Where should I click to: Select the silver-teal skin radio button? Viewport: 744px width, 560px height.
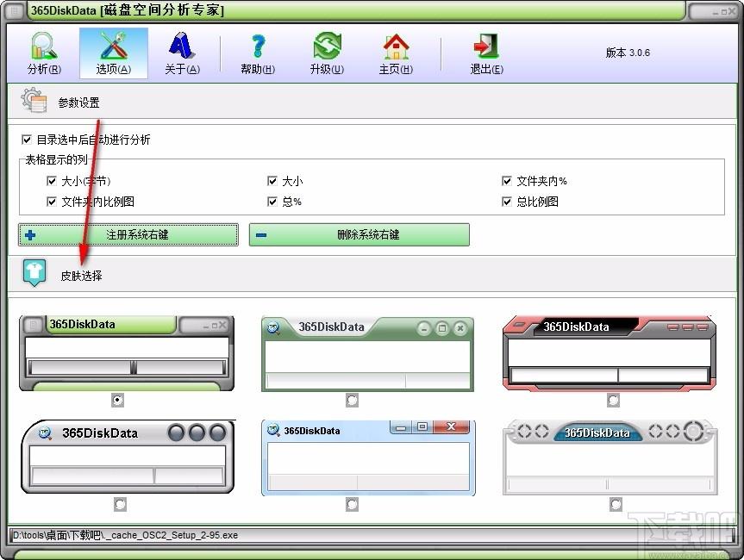(x=616, y=504)
